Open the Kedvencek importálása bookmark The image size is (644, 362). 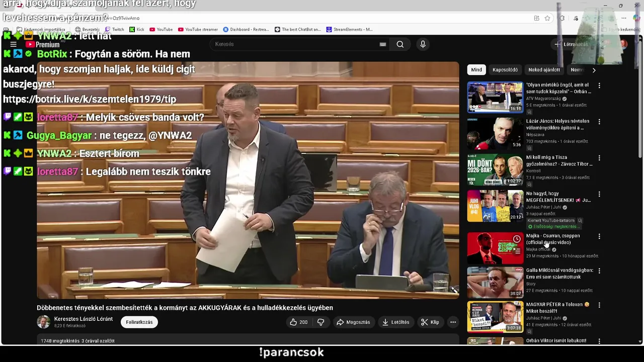tap(40, 29)
